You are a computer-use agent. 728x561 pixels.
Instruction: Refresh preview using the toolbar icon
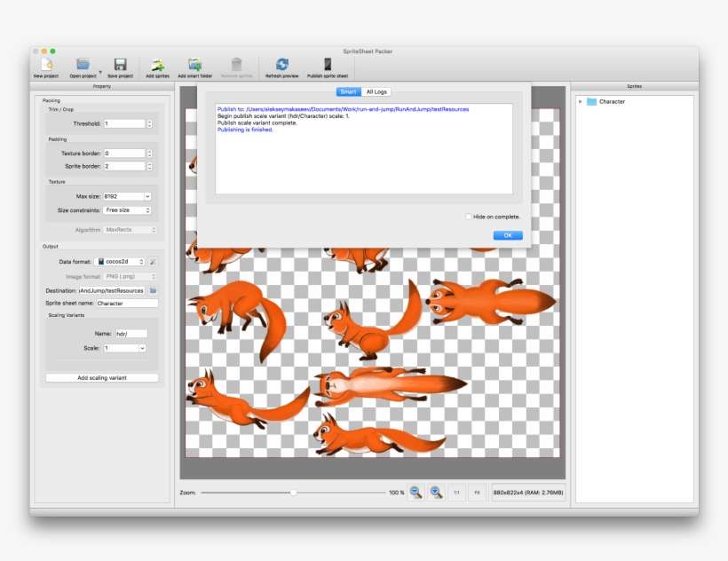(281, 64)
